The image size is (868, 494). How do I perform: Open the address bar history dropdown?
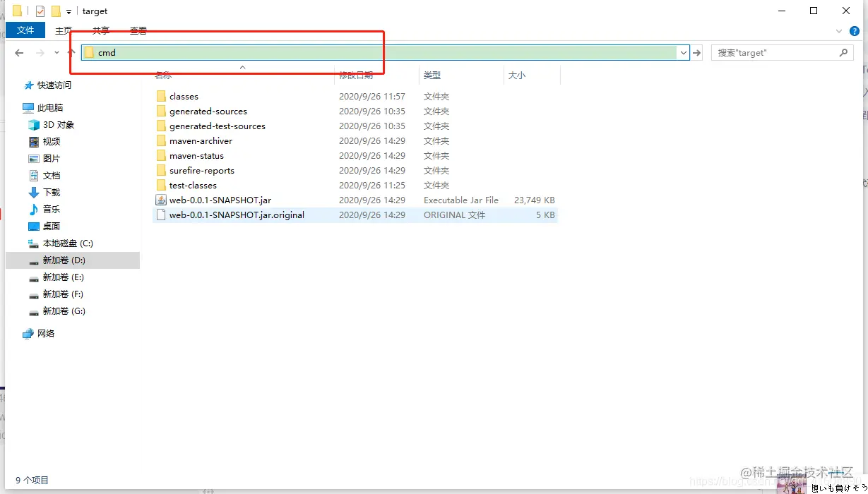(x=683, y=52)
